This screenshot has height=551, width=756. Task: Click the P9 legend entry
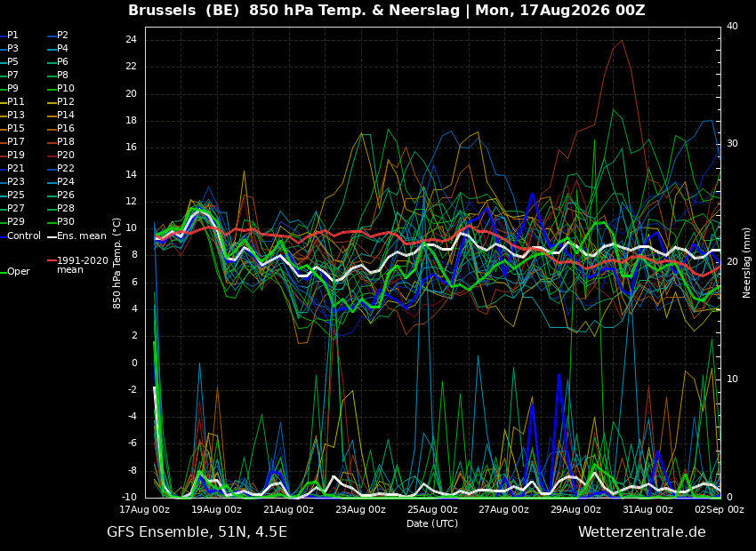pyautogui.click(x=10, y=89)
